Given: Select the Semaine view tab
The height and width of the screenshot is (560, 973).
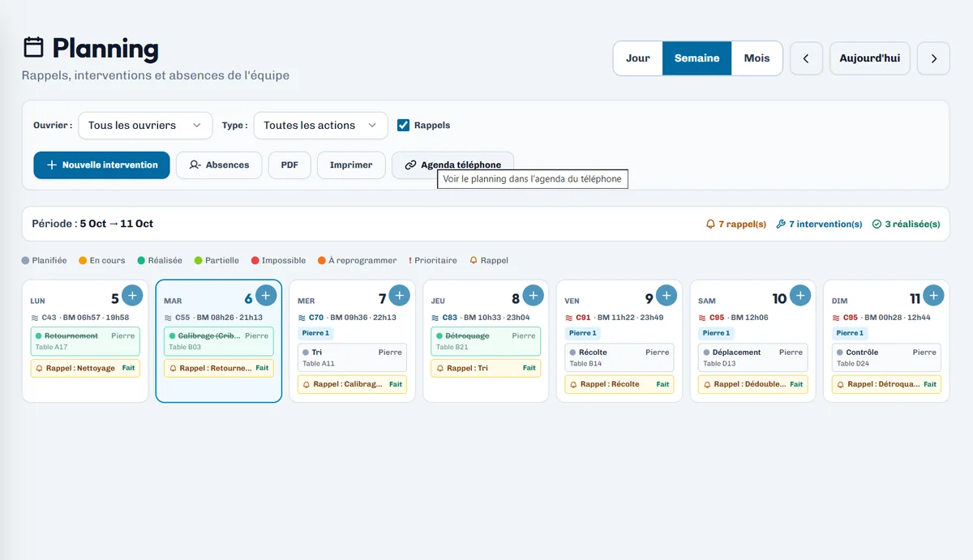Looking at the screenshot, I should click(697, 58).
